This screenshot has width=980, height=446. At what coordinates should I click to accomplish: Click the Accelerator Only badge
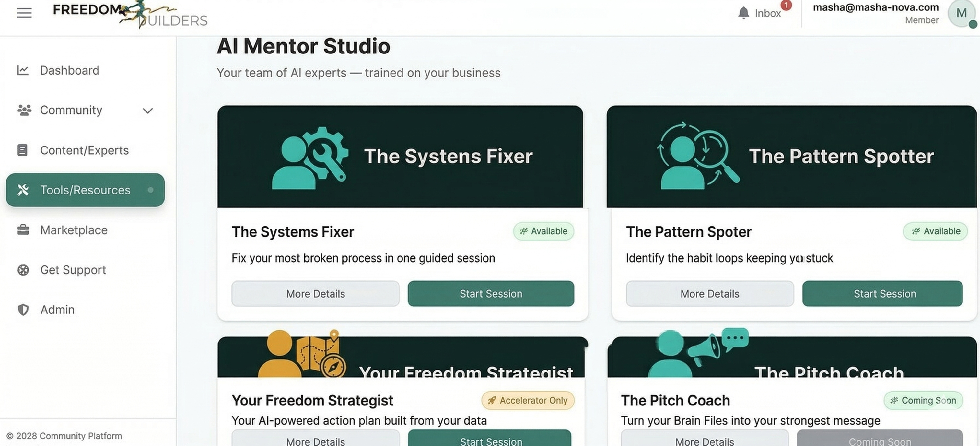point(527,400)
